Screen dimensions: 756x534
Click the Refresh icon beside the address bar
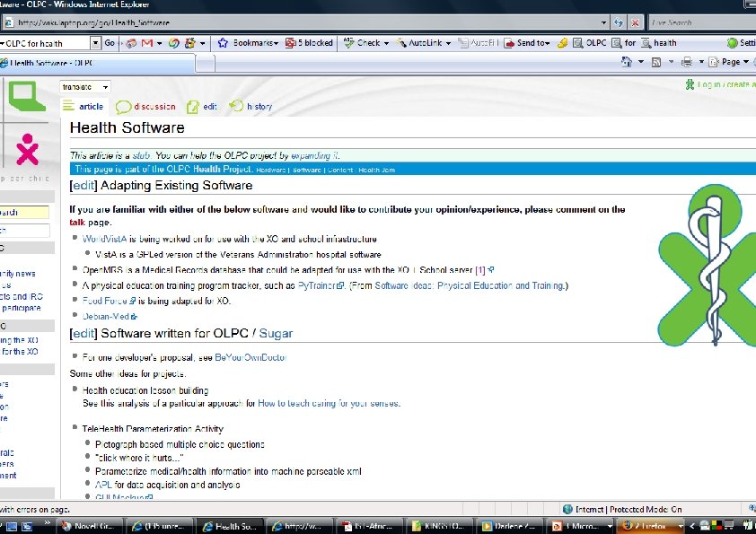click(x=618, y=22)
